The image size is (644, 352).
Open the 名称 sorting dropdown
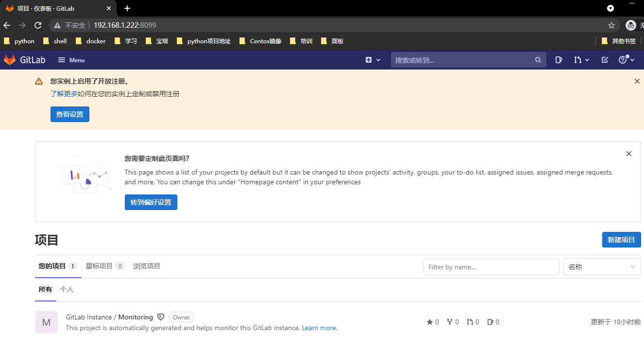602,266
